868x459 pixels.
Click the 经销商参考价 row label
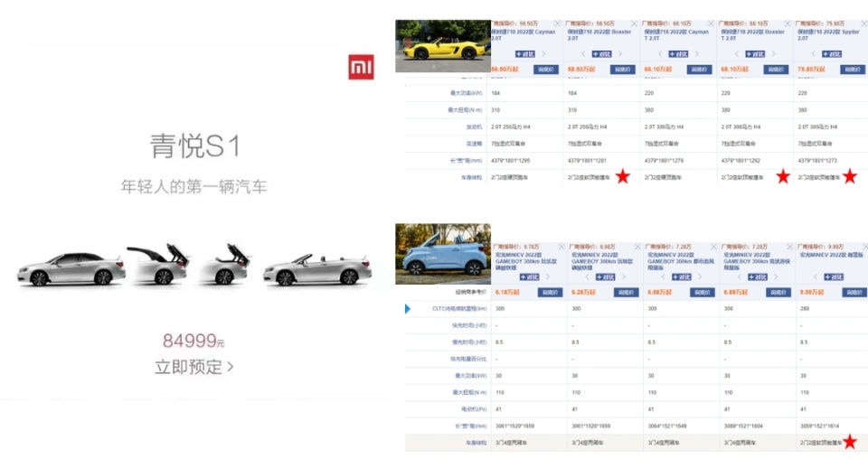(x=470, y=292)
